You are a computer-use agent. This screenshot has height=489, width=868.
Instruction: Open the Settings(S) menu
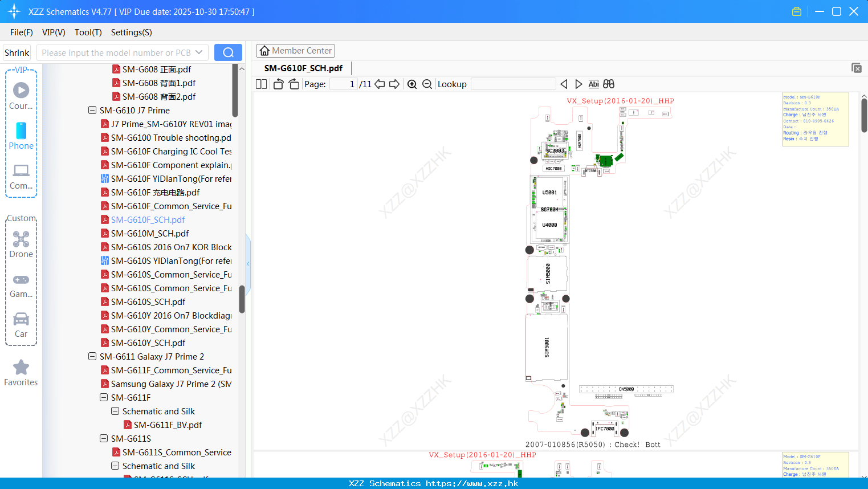pos(132,32)
